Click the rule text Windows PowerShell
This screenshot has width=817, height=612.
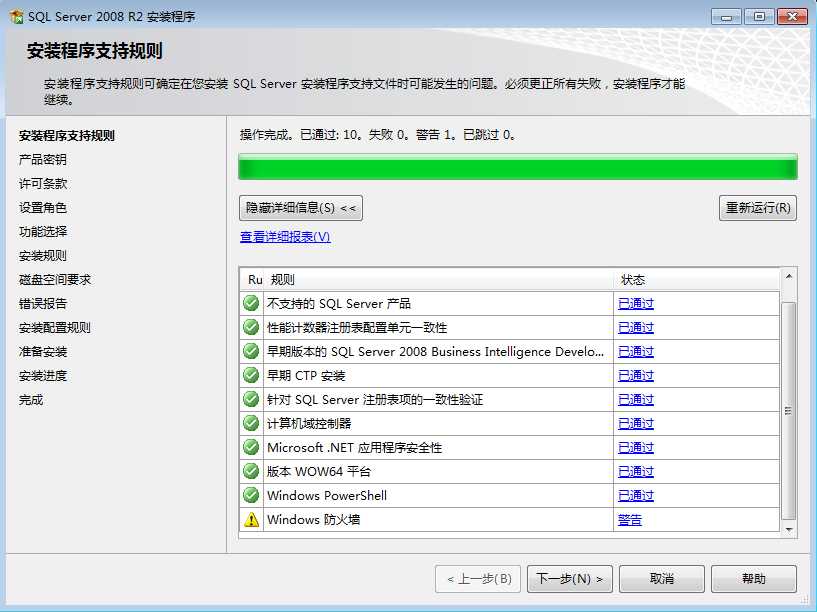point(327,495)
